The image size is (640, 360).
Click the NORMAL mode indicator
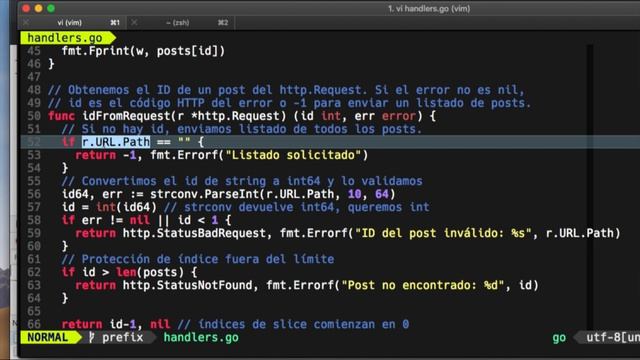pyautogui.click(x=48, y=338)
